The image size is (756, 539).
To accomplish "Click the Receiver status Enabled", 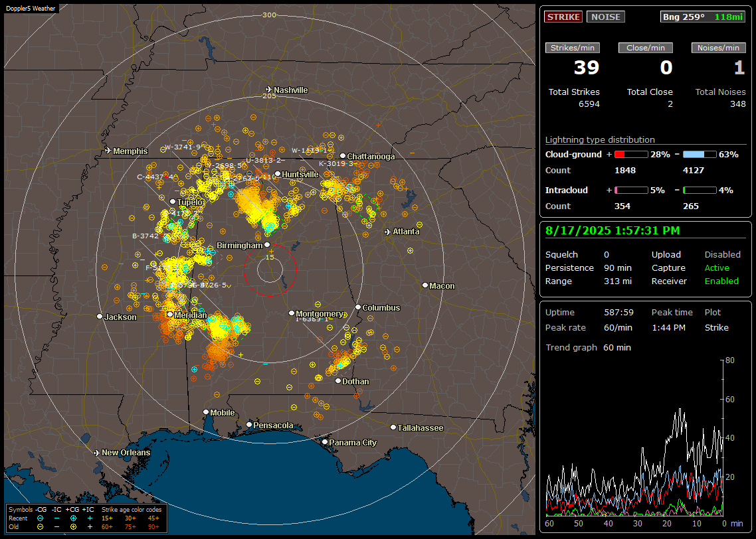I will 721,281.
